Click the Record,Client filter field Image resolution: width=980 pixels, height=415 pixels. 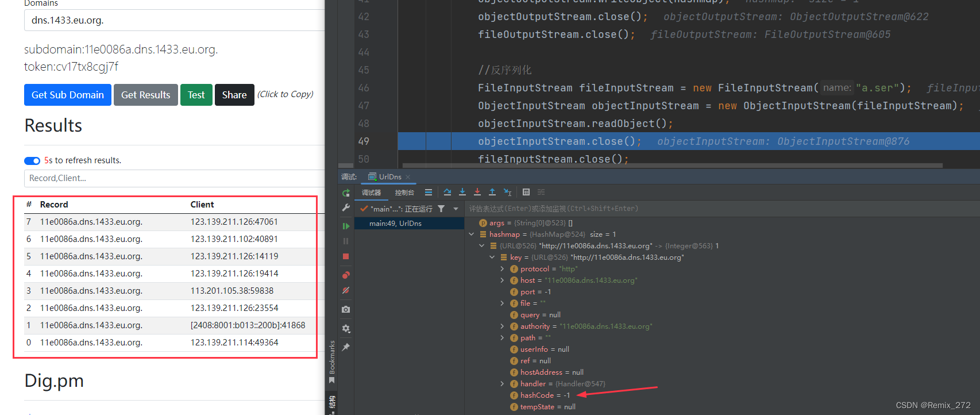click(x=175, y=178)
